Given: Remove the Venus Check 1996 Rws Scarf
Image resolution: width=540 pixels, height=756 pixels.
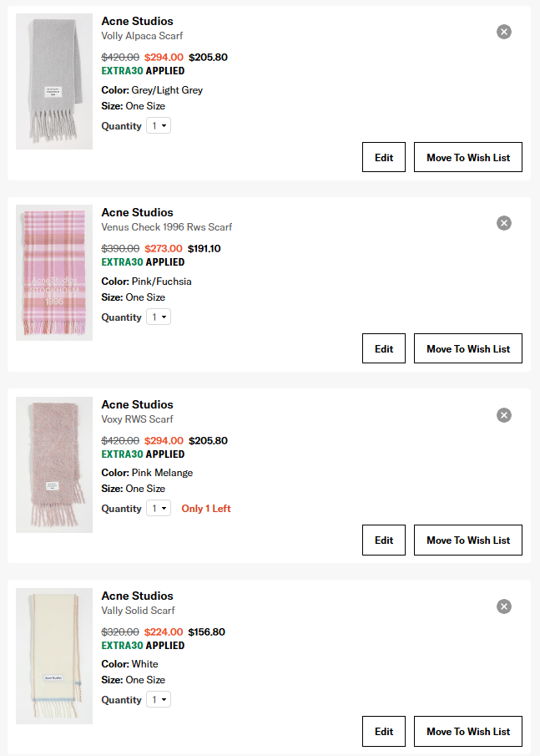Looking at the screenshot, I should [503, 223].
